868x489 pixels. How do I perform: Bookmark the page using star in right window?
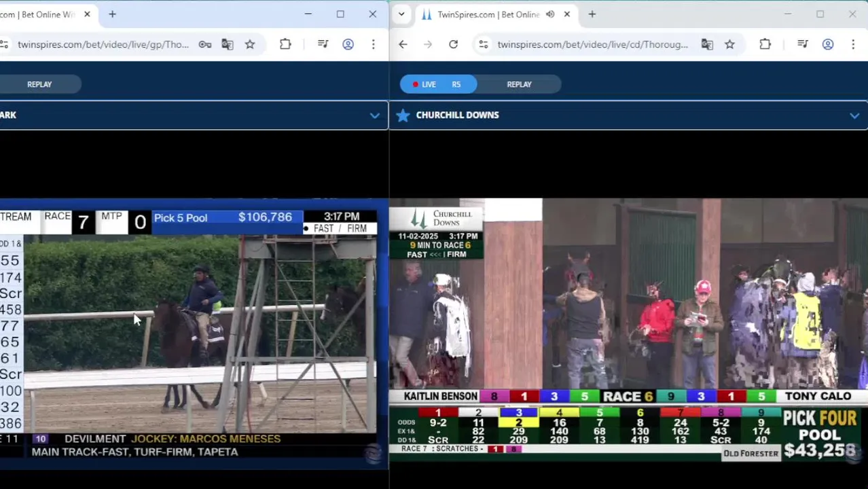[x=729, y=44]
